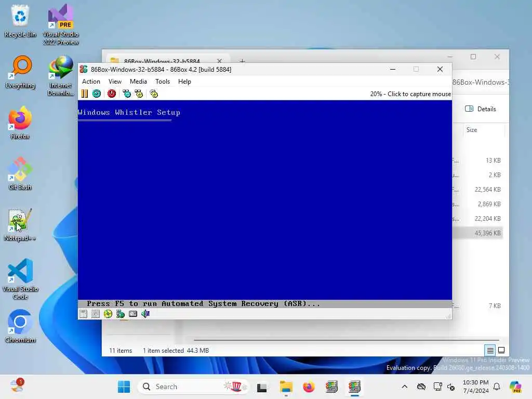Click the Press F5 Automated System Recovery line

[203, 303]
